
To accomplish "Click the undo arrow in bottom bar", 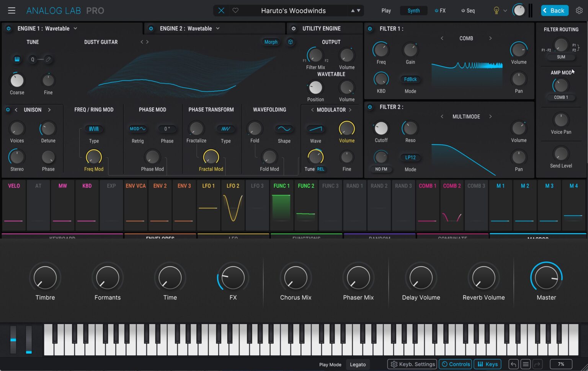I will coord(514,364).
